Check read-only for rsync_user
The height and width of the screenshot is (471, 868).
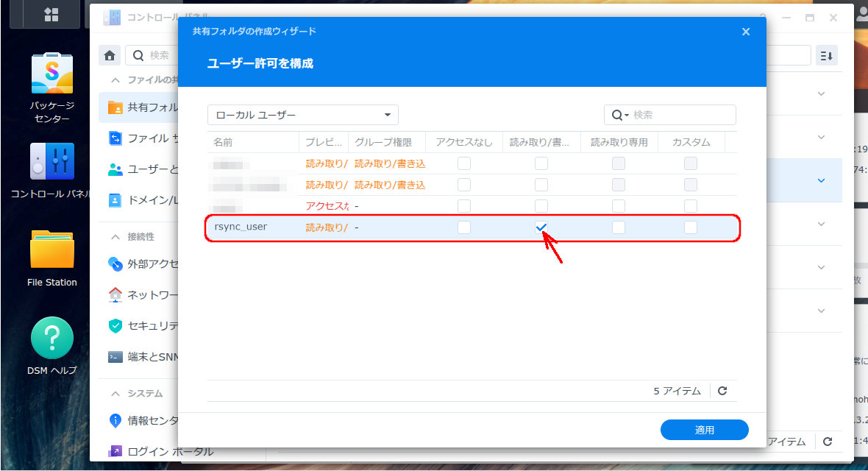point(619,227)
